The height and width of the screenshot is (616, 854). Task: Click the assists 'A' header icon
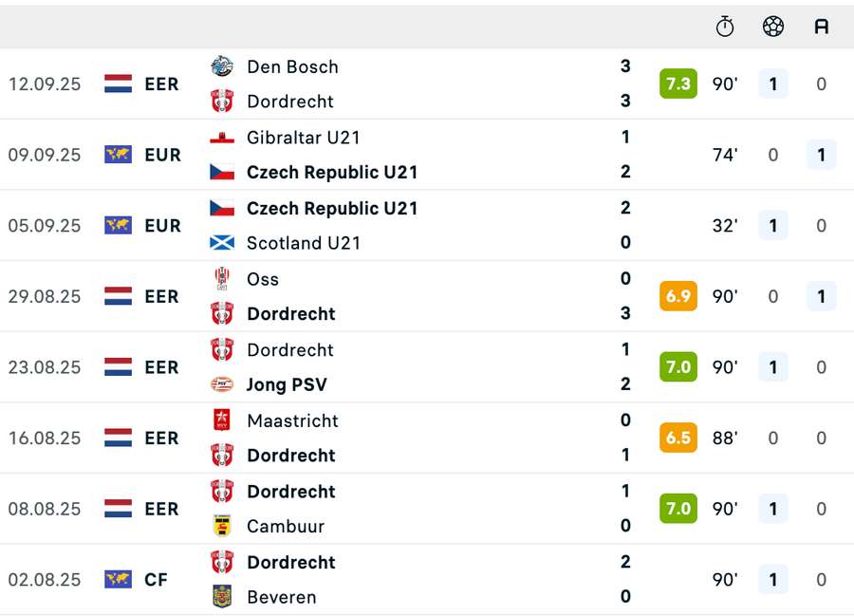coord(822,27)
